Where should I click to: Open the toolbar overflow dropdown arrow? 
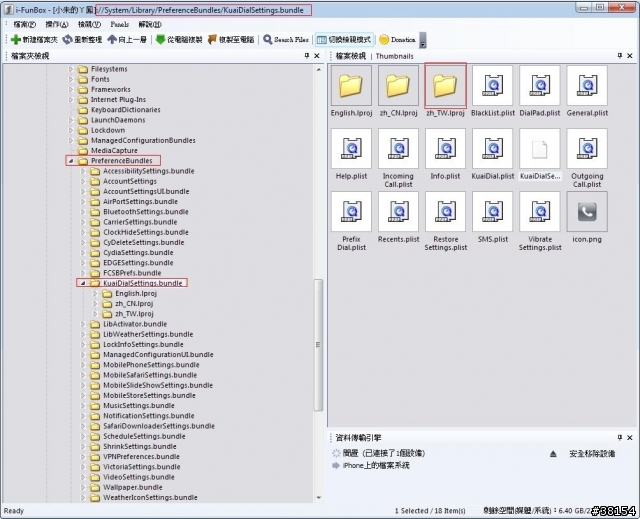423,40
